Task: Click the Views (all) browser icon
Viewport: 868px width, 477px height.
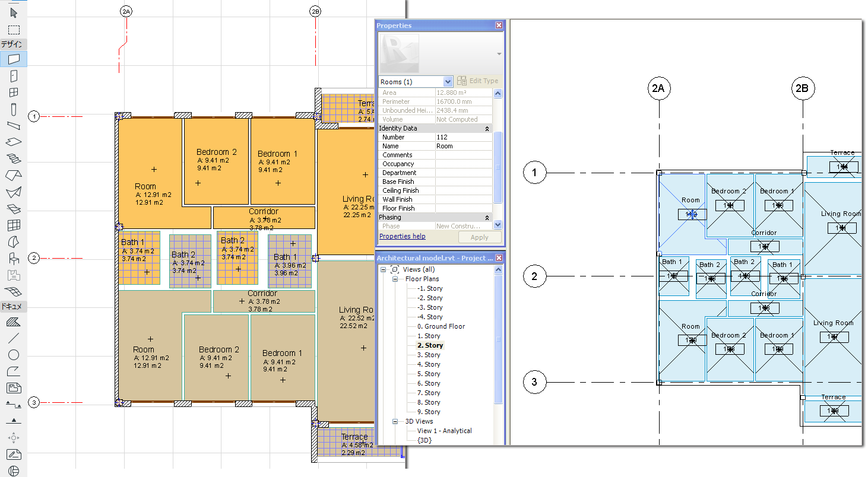Action: [x=395, y=270]
